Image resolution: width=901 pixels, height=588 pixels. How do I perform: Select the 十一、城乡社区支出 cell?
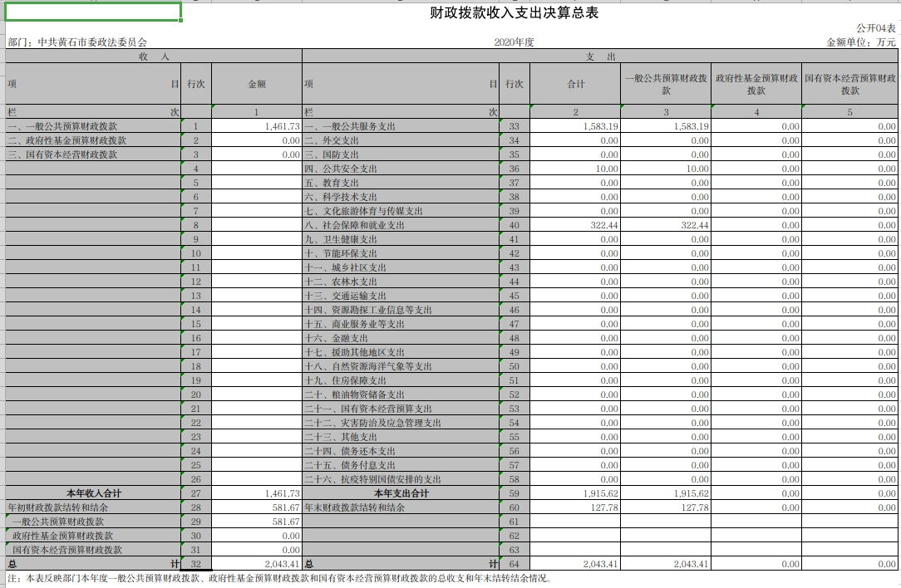401,267
